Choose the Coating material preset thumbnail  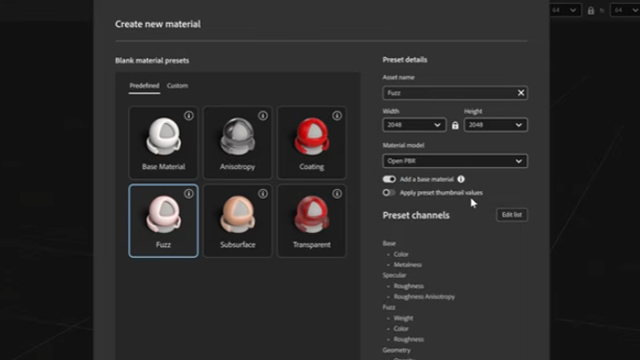pyautogui.click(x=312, y=143)
